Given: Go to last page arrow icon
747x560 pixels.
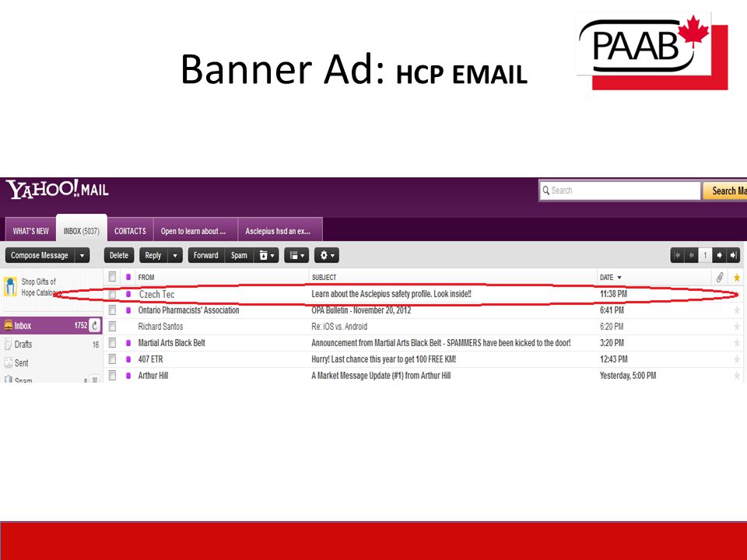Looking at the screenshot, I should [x=733, y=256].
